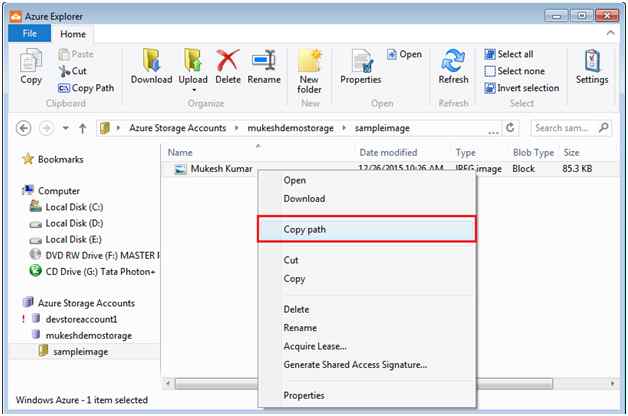Click Select none in the ribbon
This screenshot has height=416, width=628.
(x=515, y=71)
